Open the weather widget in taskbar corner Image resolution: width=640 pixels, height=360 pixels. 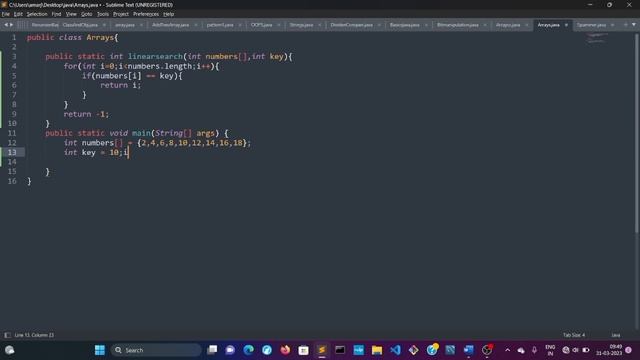tap(10, 350)
